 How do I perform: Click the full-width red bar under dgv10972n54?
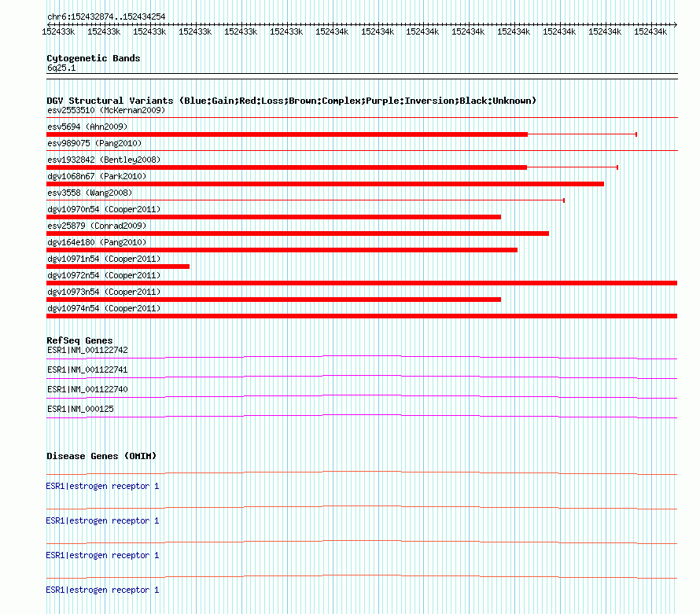tap(362, 283)
